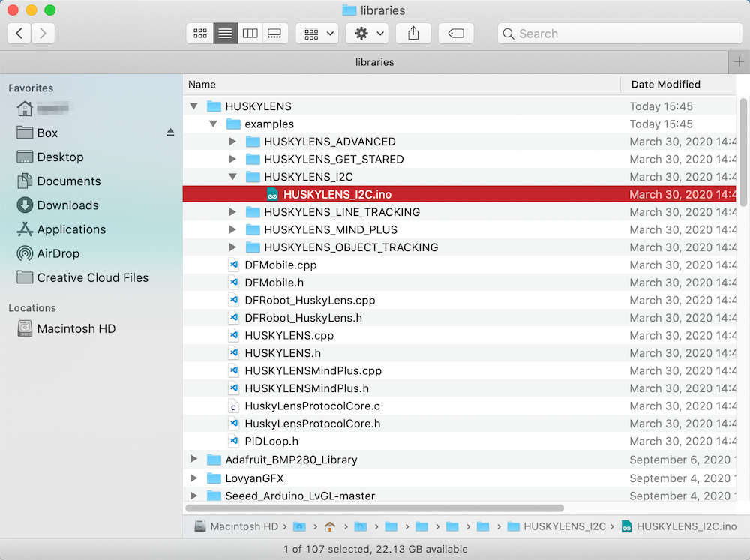The image size is (750, 560).
Task: Open Downloads in the sidebar
Action: (58, 205)
